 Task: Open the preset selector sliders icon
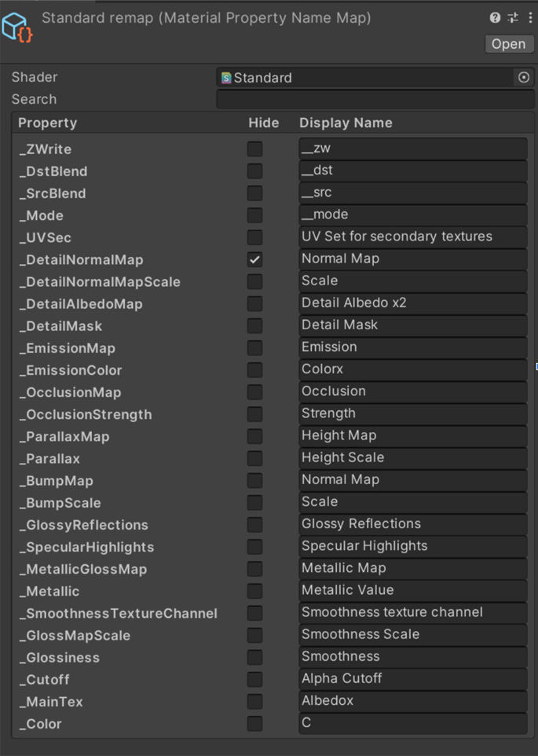pos(513,17)
